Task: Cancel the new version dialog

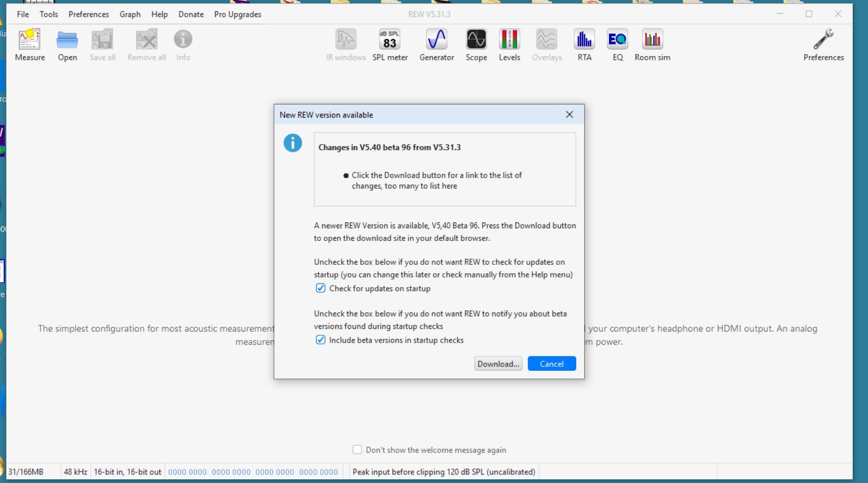Action: point(552,364)
